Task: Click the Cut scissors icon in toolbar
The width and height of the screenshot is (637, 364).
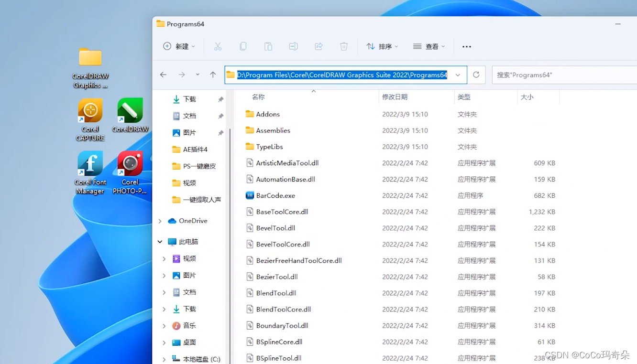Action: [x=218, y=46]
